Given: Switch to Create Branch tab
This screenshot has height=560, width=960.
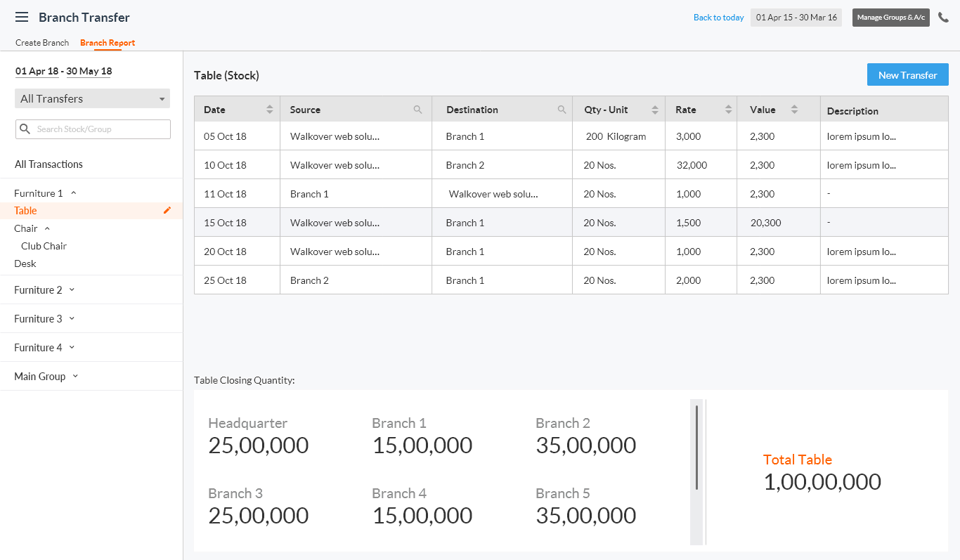Looking at the screenshot, I should (x=42, y=43).
